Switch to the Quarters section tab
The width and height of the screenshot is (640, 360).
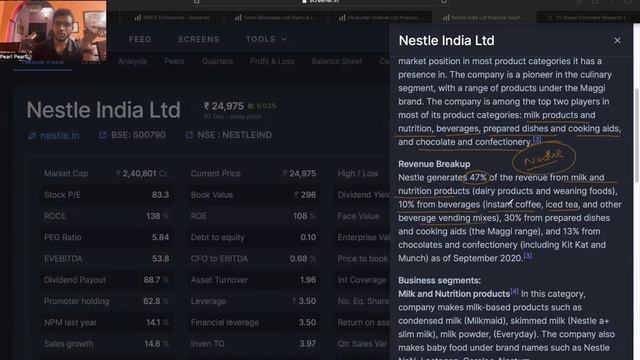tap(217, 61)
